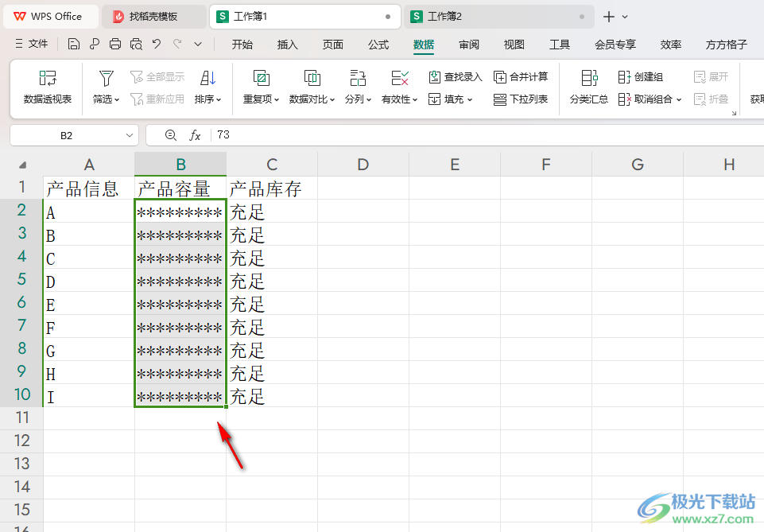Insert a 下拉列表 dropdown list
This screenshot has height=532, width=764.
coord(521,99)
